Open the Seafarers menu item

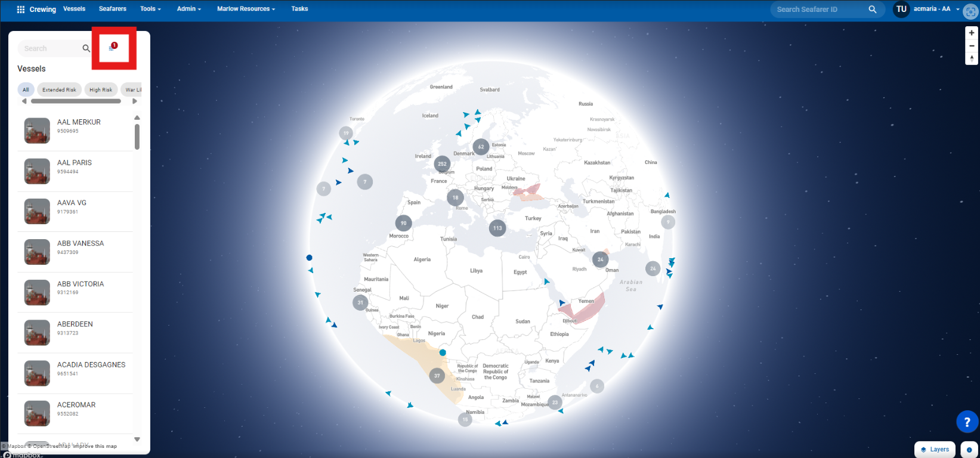tap(113, 9)
